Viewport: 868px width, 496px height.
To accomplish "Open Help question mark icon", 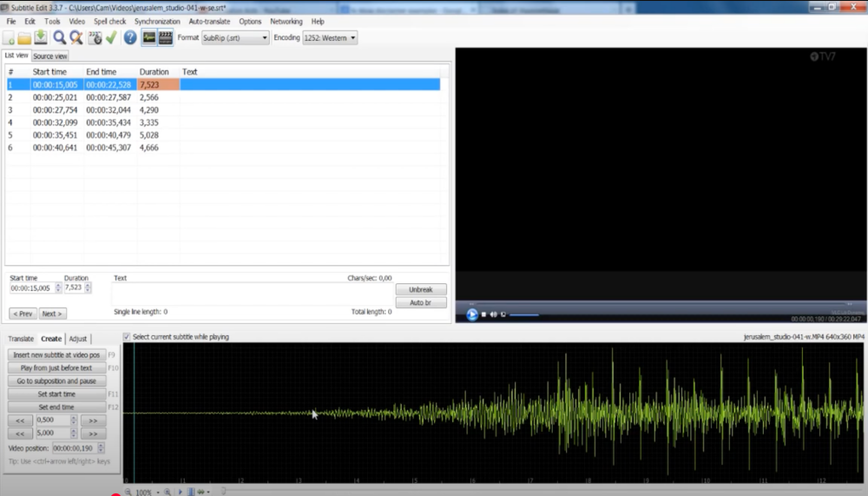I will pyautogui.click(x=130, y=37).
